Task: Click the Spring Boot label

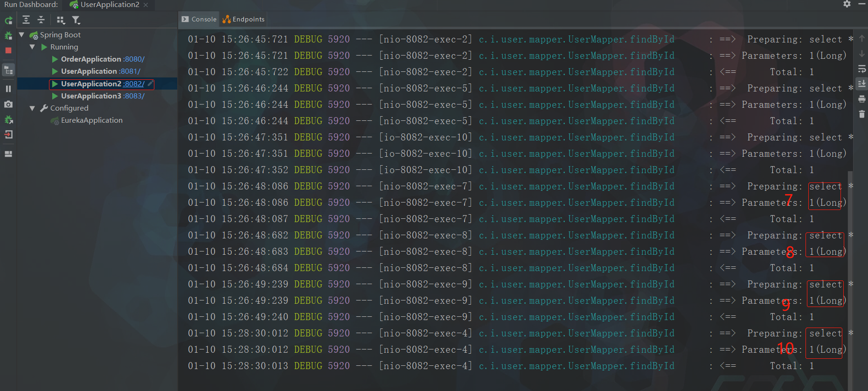Action: 60,35
